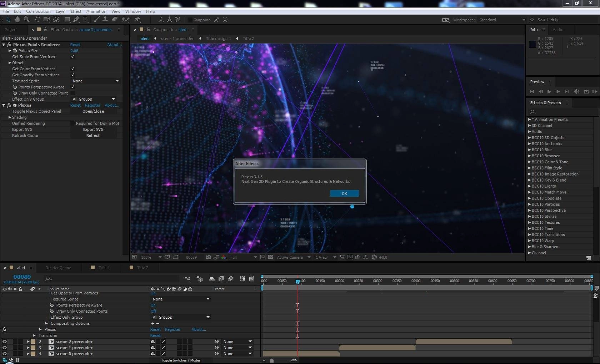Enable Draw Only Connected Point checkbox
Viewport: 600px width, 364px height.
coord(72,93)
